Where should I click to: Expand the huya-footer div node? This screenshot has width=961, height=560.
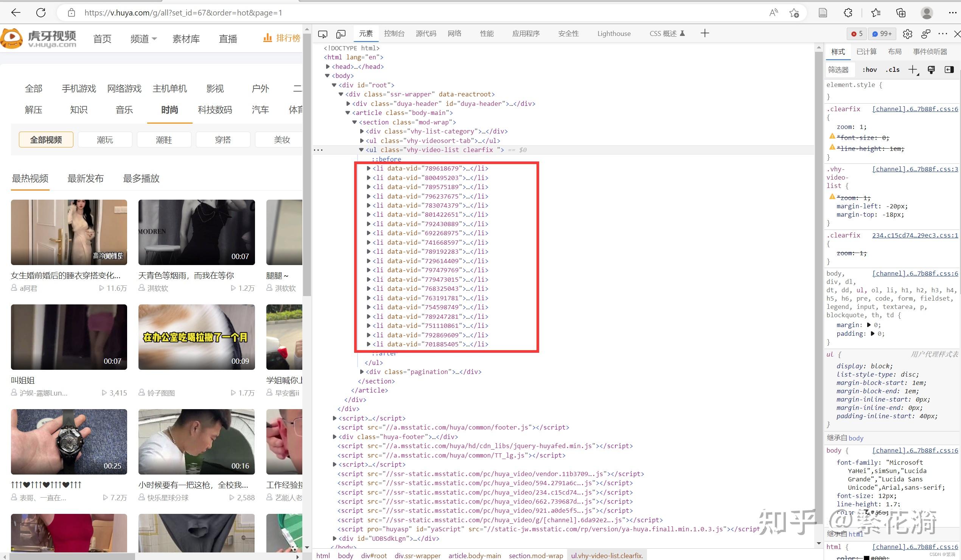(334, 437)
